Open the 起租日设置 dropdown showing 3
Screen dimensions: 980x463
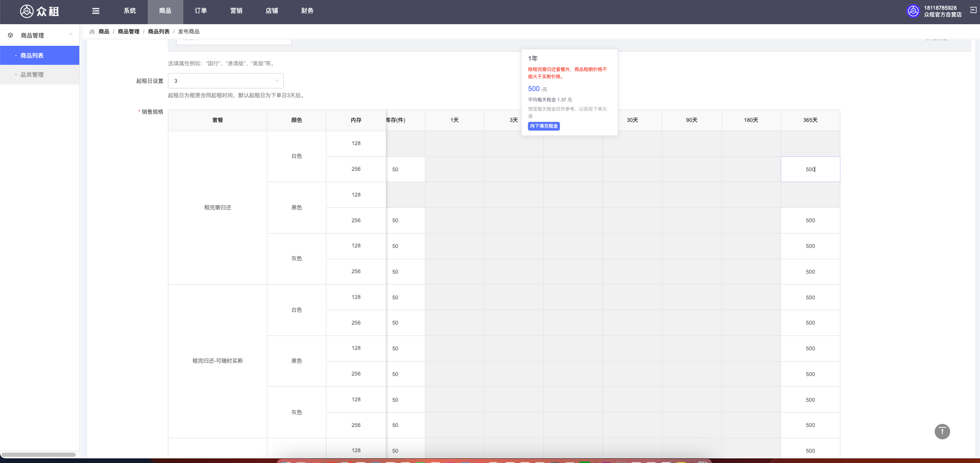(x=226, y=81)
